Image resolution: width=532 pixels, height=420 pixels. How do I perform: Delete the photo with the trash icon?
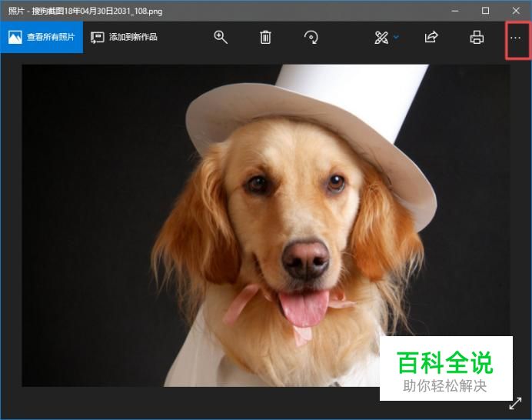click(265, 37)
